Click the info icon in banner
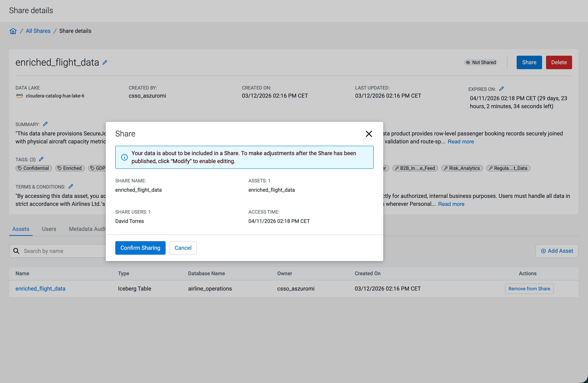Viewport: 588px width, 383px height. tap(124, 157)
